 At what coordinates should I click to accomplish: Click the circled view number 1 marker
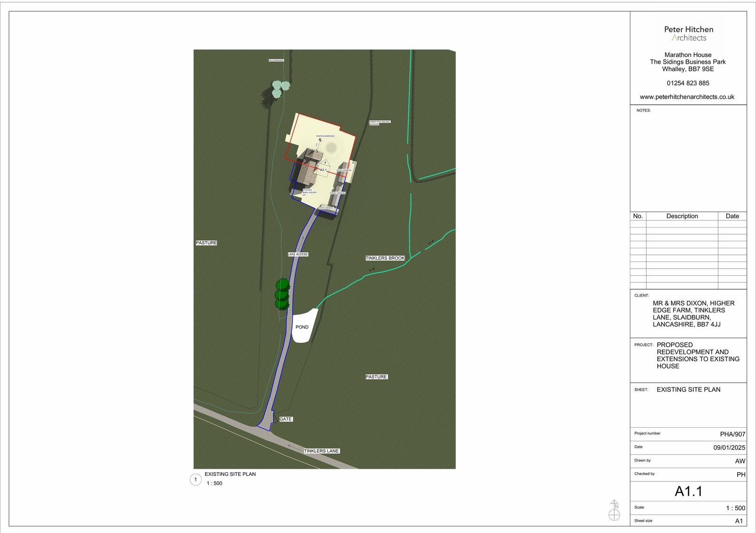195,480
